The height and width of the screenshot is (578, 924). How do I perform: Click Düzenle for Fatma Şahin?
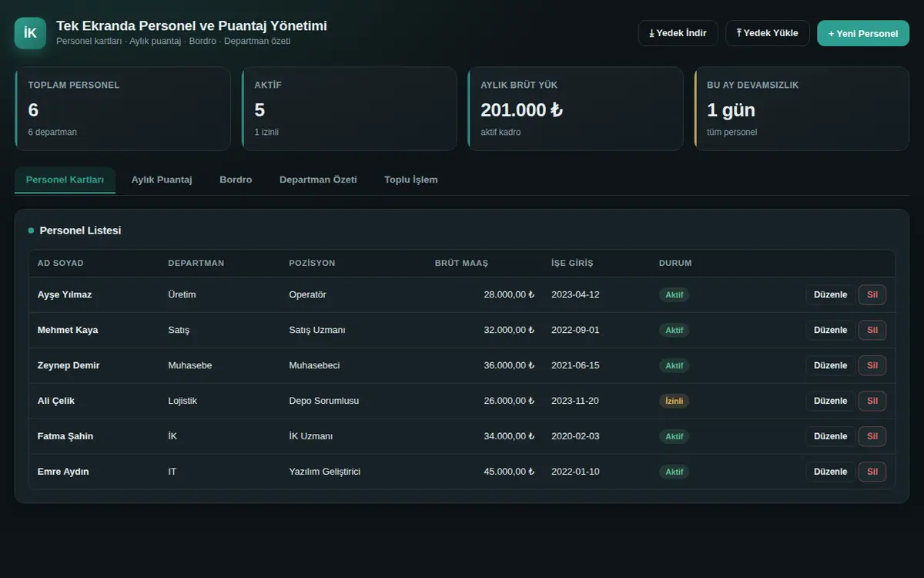pyautogui.click(x=830, y=436)
